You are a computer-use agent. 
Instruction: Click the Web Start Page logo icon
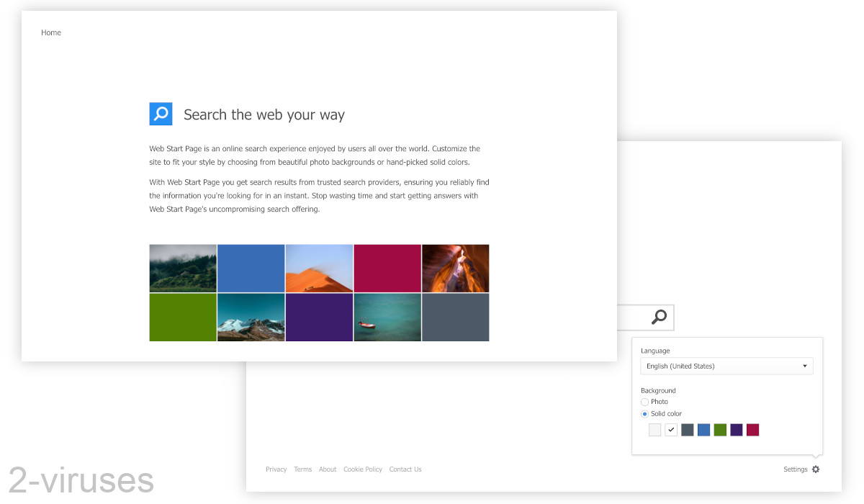(160, 114)
